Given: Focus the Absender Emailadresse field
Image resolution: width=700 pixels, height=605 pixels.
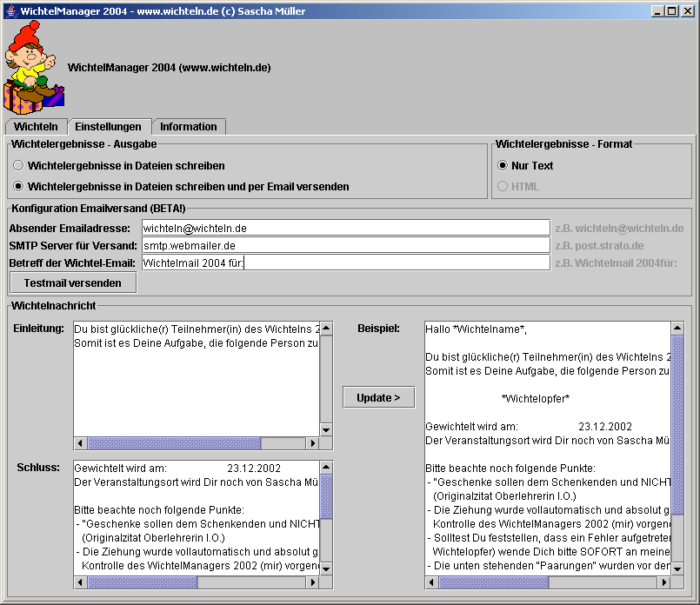Looking at the screenshot, I should pyautogui.click(x=346, y=228).
